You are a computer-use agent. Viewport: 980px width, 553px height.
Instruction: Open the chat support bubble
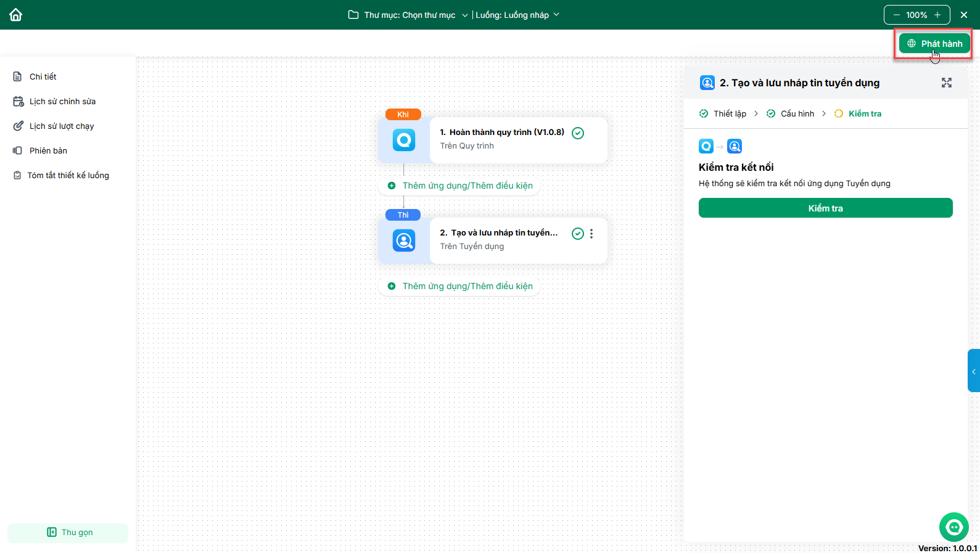click(x=953, y=527)
